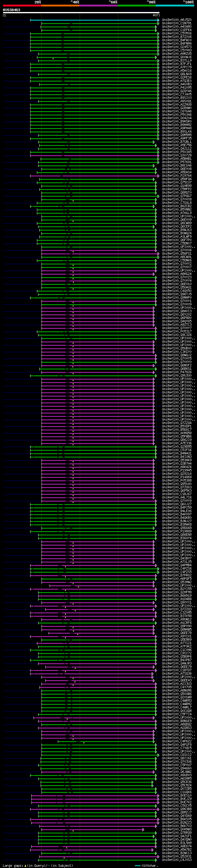Click the UniRef100_A2ZHU8 label
Screen dimensions: 197x868
(177, 104)
